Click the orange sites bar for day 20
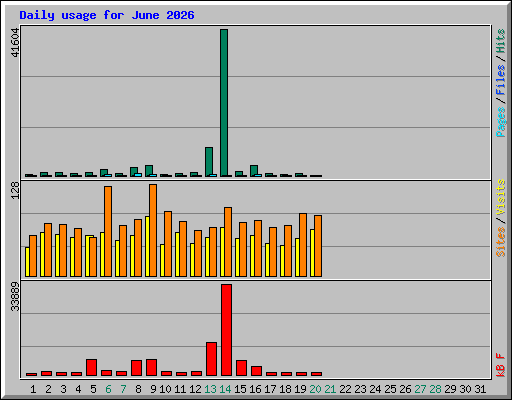The width and height of the screenshot is (512, 400). 318,246
